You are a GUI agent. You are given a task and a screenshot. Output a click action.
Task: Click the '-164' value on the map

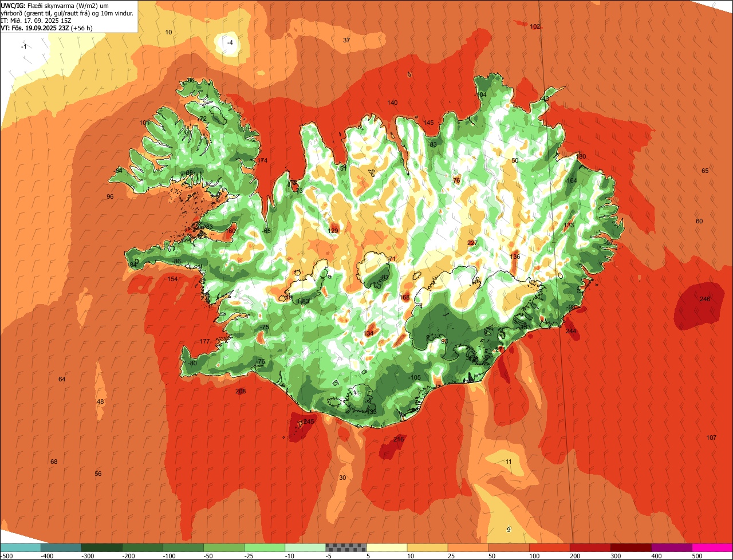571,180
